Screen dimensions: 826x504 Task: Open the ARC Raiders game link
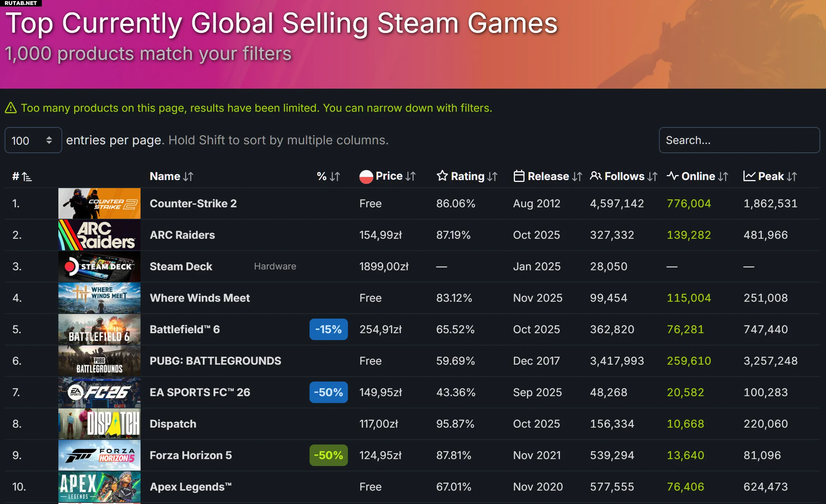pyautogui.click(x=182, y=235)
